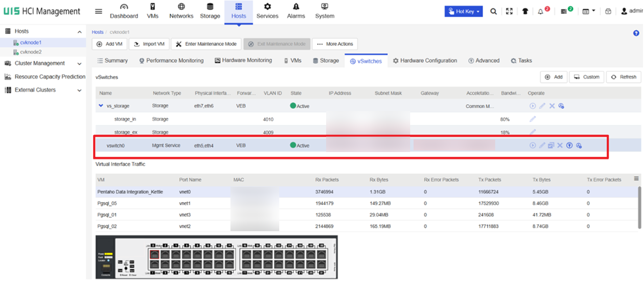
Task: Open the Hot Key dropdown
Action: pos(463,12)
